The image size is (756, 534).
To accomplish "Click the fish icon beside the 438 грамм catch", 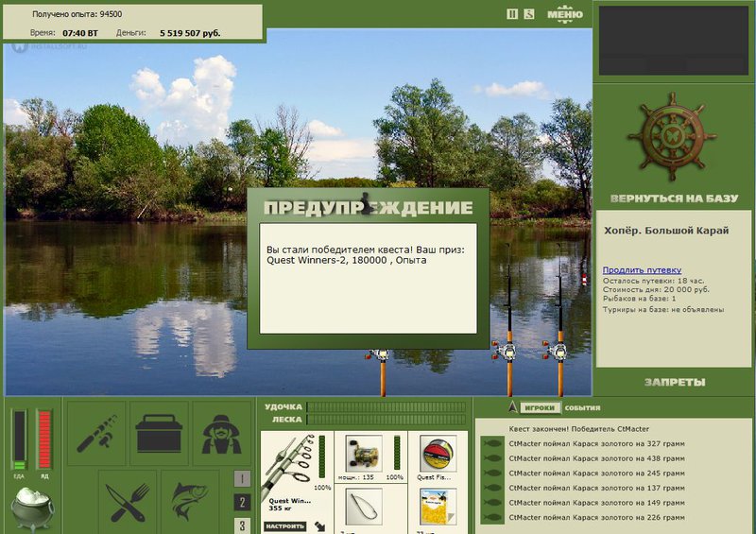I will point(492,458).
